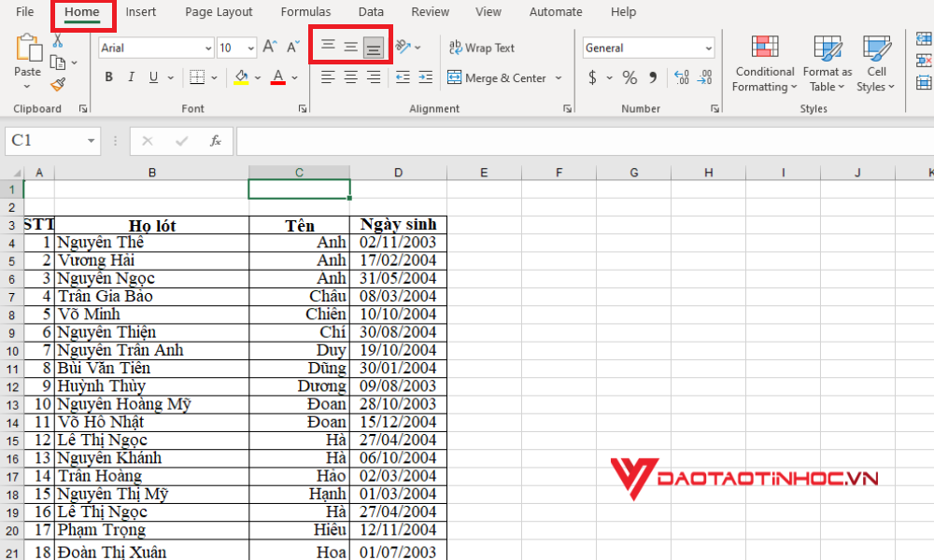Pick a font color from the red swatch
This screenshot has width=934, height=560.
280,77
